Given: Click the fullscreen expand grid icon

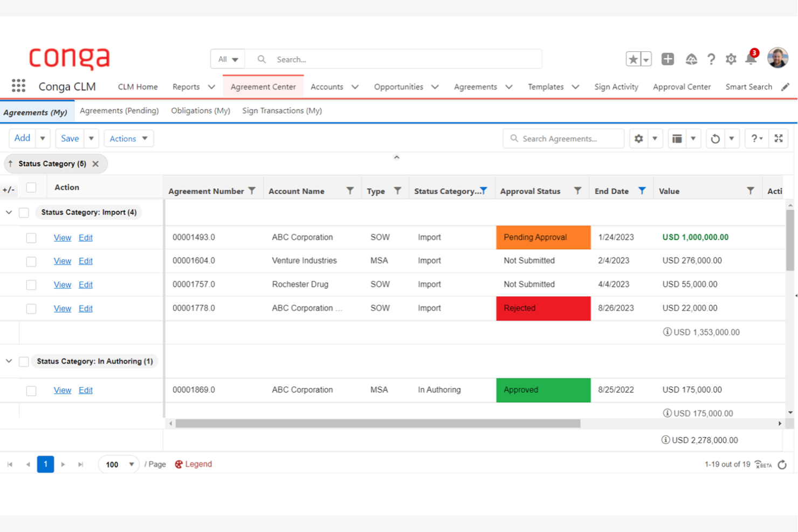Looking at the screenshot, I should [779, 139].
